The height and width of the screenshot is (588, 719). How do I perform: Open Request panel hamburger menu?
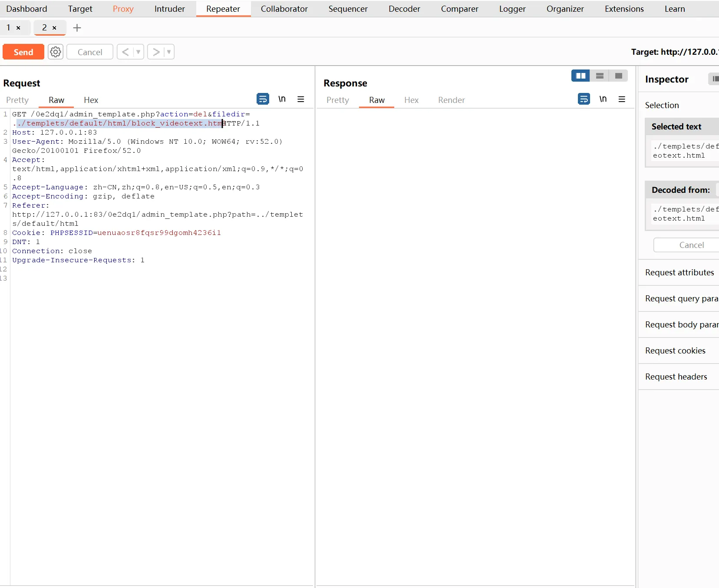pyautogui.click(x=300, y=99)
